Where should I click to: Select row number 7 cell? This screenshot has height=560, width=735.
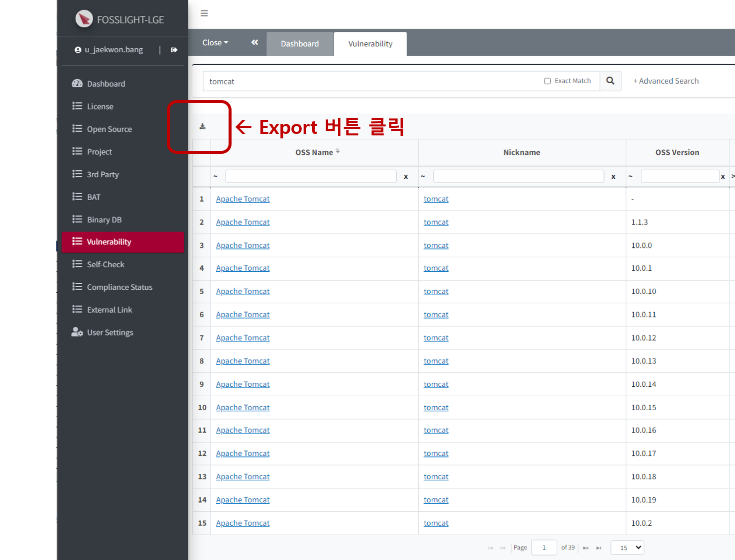(202, 338)
